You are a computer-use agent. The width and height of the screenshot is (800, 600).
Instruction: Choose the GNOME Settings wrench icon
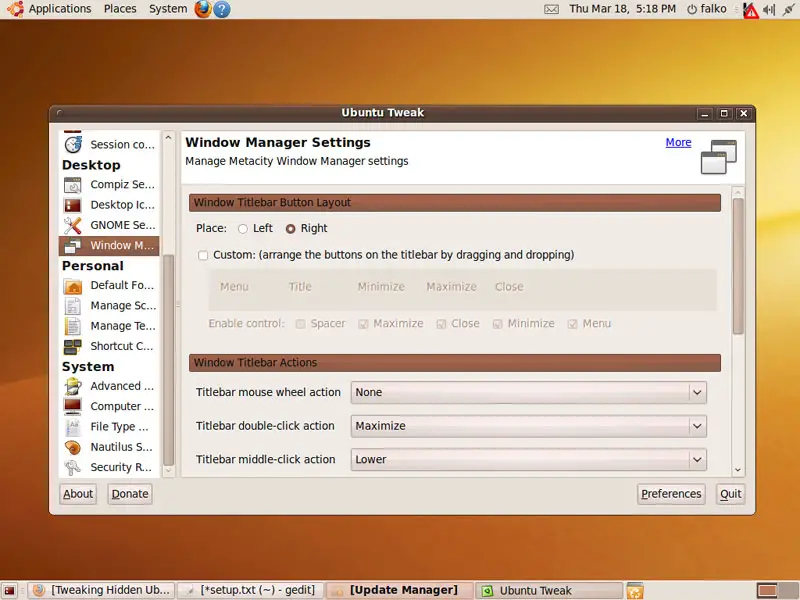[73, 225]
